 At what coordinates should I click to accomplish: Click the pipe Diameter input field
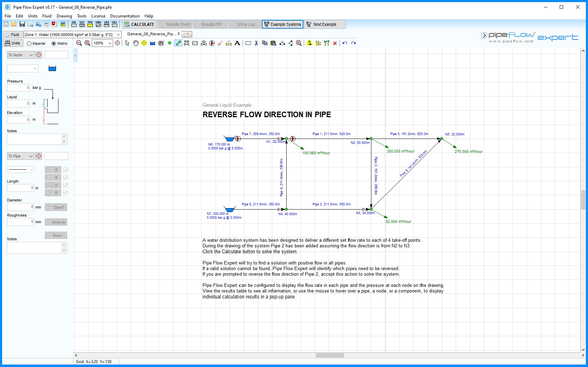coord(21,207)
